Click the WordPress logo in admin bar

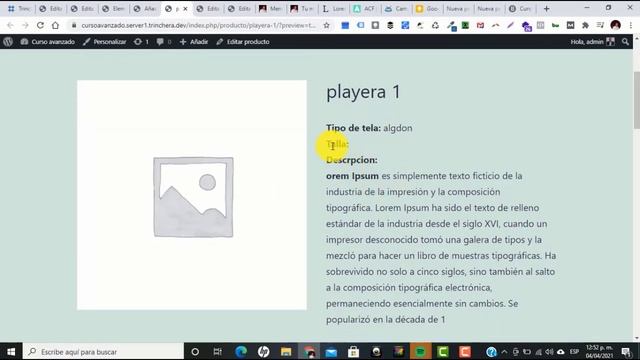click(x=8, y=42)
